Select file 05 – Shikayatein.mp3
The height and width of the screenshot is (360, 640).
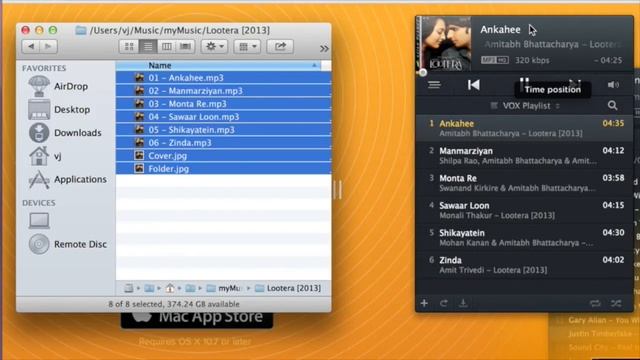(x=223, y=130)
